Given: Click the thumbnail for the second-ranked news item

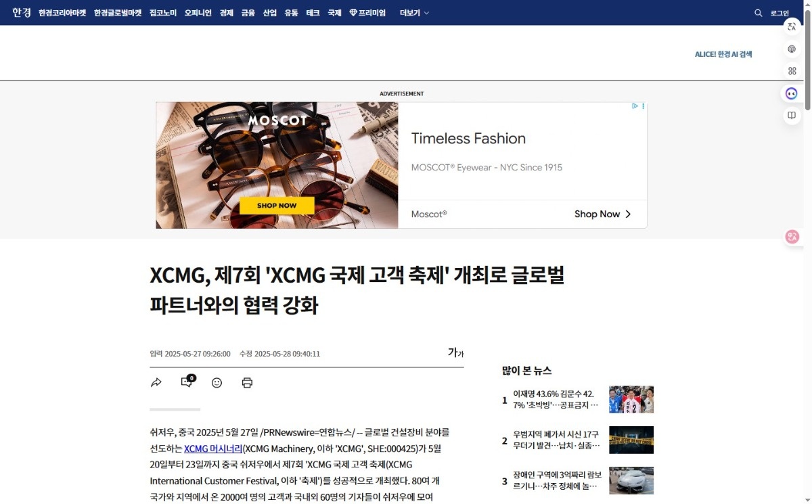Looking at the screenshot, I should pyautogui.click(x=631, y=440).
